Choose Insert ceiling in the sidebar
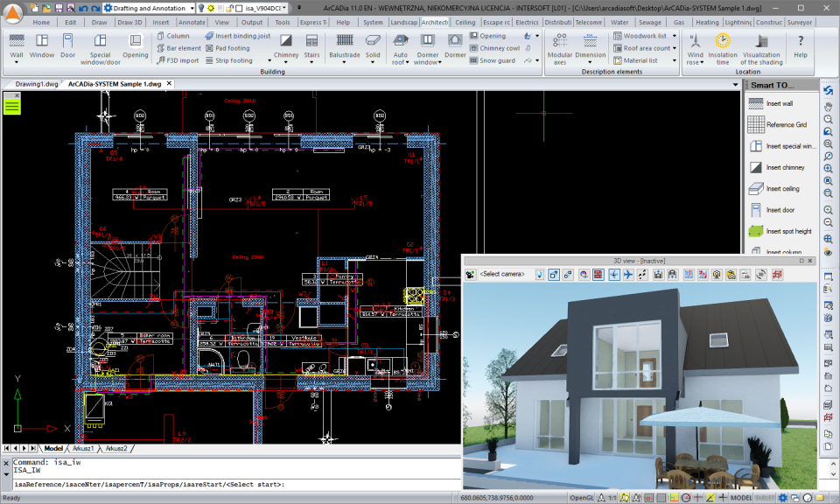 (x=781, y=188)
